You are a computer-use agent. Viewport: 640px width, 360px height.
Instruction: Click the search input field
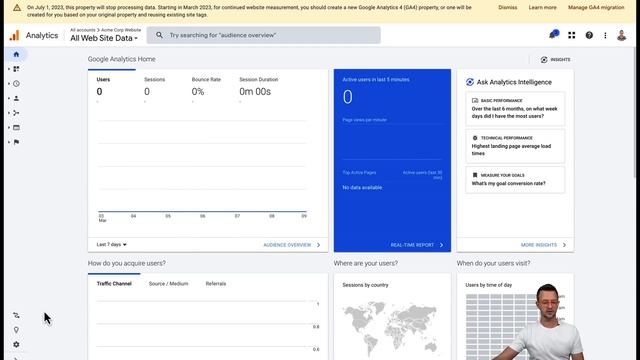point(264,35)
